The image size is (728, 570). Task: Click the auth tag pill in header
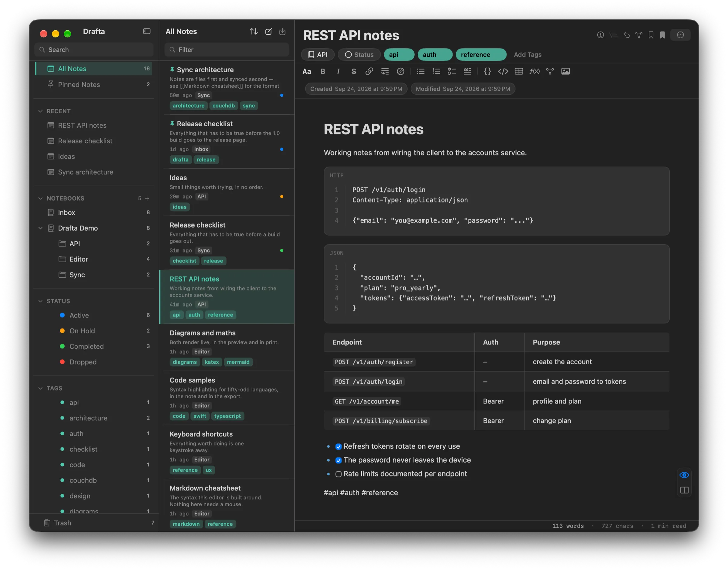[435, 54]
